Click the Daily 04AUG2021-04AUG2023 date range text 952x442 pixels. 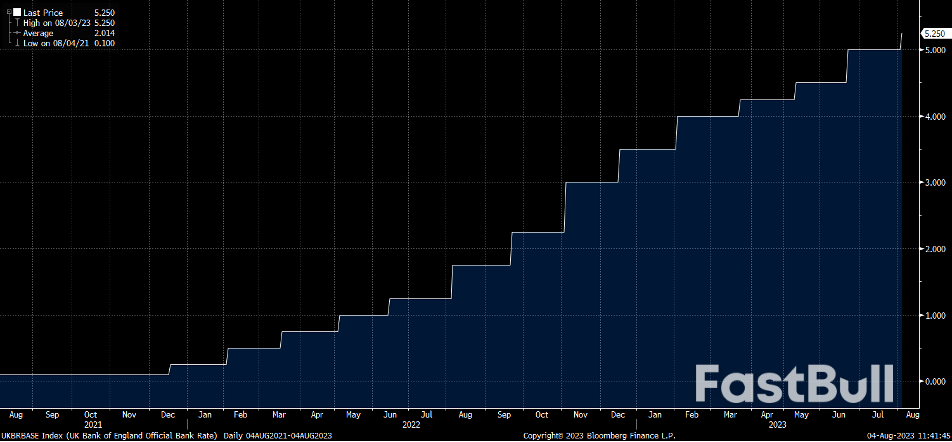[x=277, y=436]
